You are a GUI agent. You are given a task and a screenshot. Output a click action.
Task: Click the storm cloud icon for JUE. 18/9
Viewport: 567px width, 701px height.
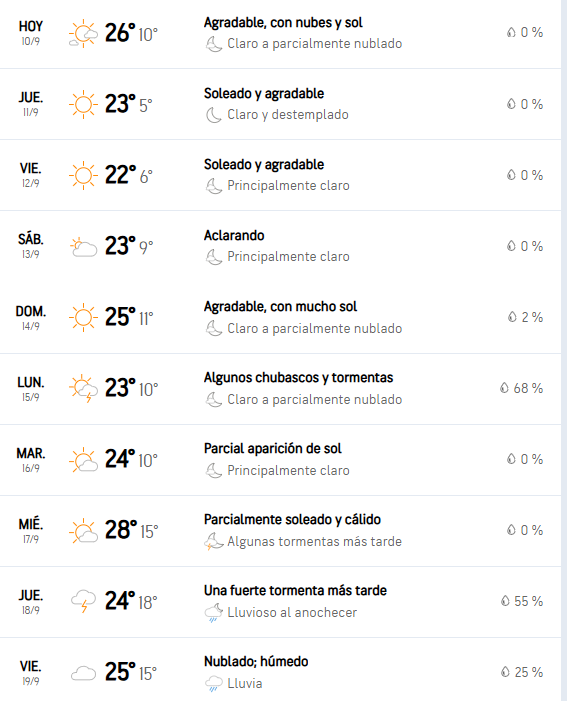click(x=84, y=601)
